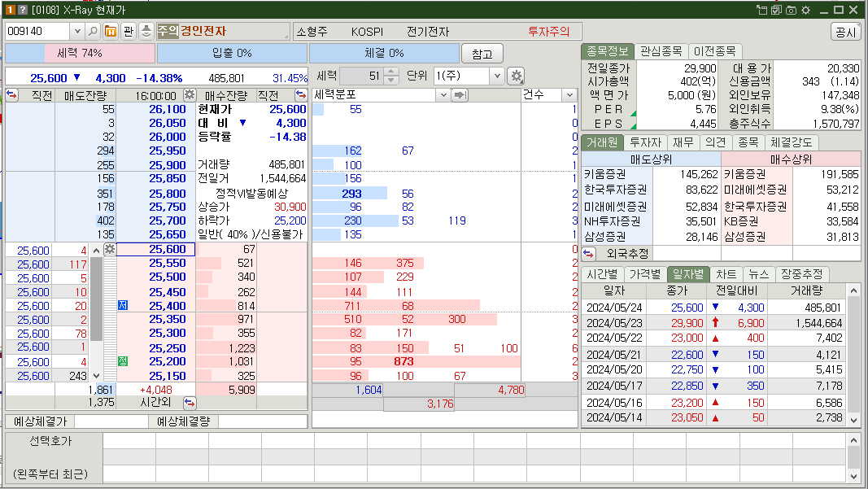Expand the 세력분포 dropdown

pyautogui.click(x=443, y=95)
